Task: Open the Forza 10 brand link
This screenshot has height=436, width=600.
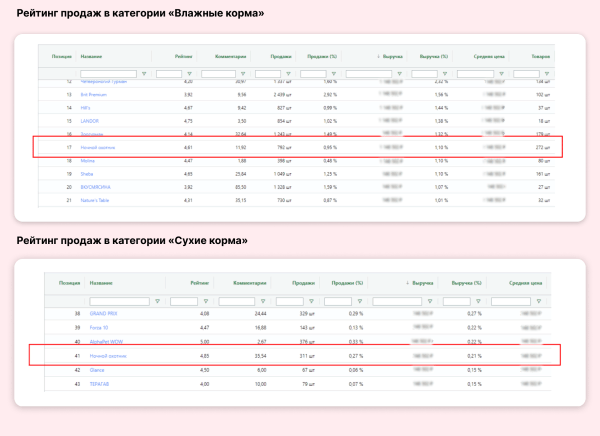Action: tap(99, 328)
